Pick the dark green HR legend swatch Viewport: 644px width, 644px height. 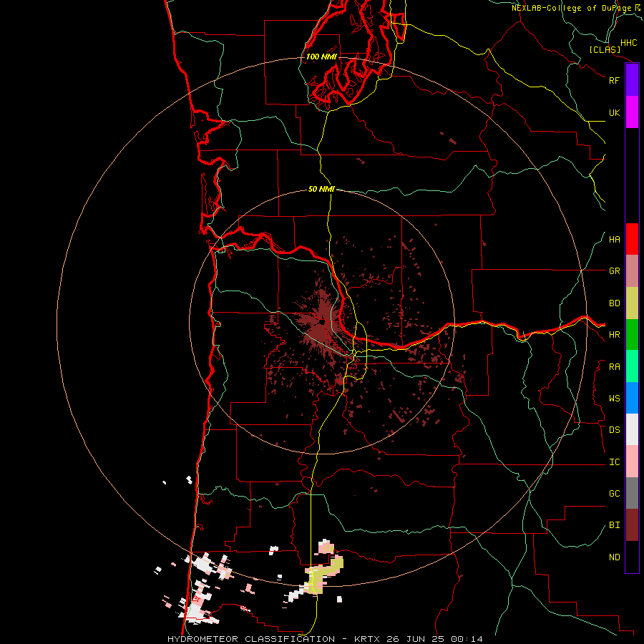(632, 335)
